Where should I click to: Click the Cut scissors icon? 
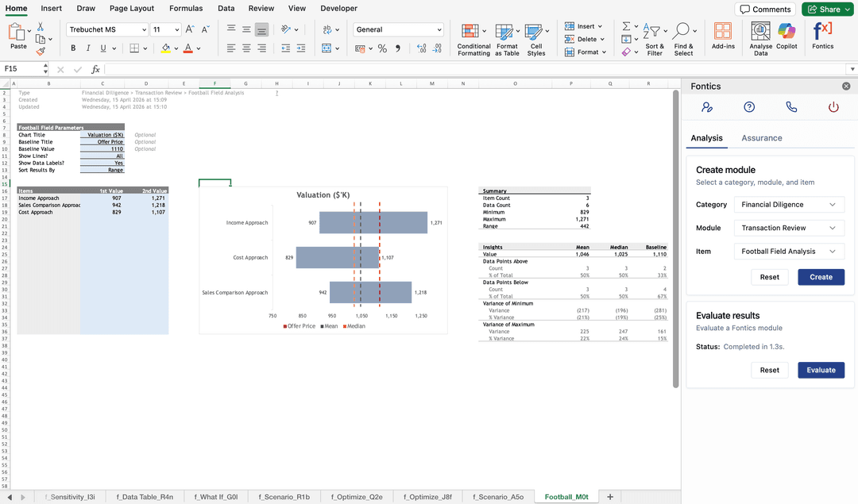click(x=41, y=27)
